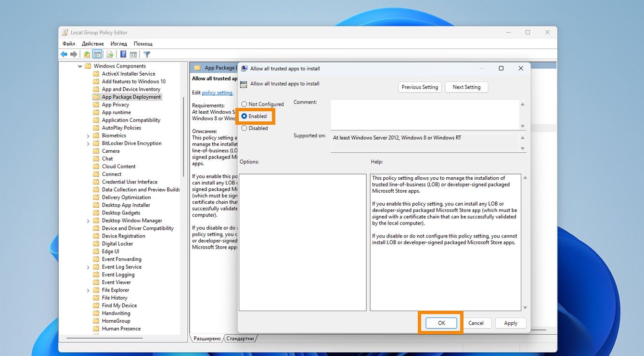Click the folder icon beside File History
Image resolution: width=644 pixels, height=356 pixels.
[96, 298]
